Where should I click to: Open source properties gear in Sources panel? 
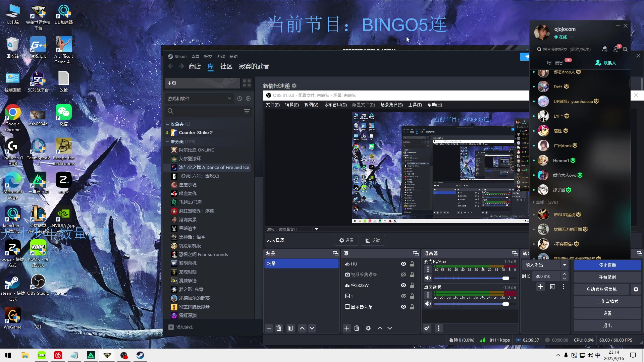pyautogui.click(x=368, y=328)
